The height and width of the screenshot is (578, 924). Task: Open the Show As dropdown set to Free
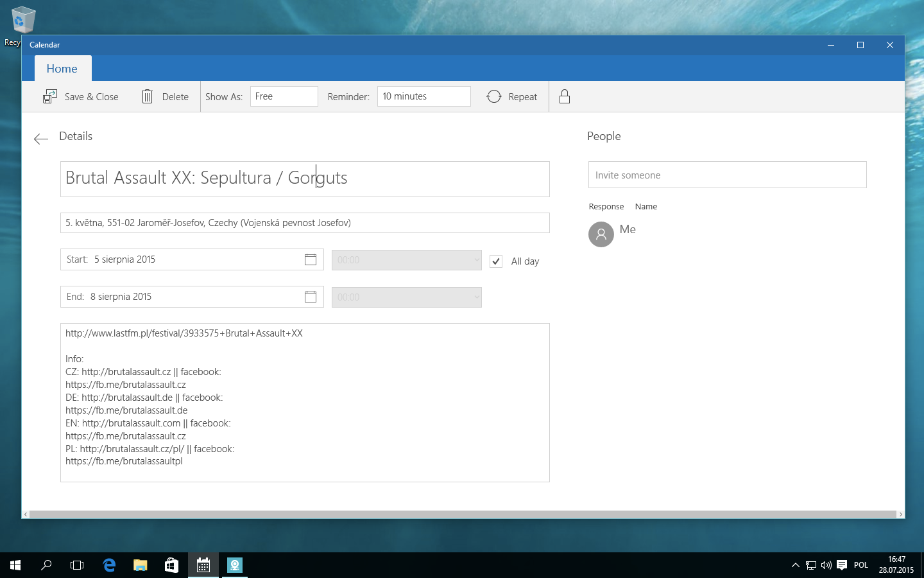(x=284, y=96)
